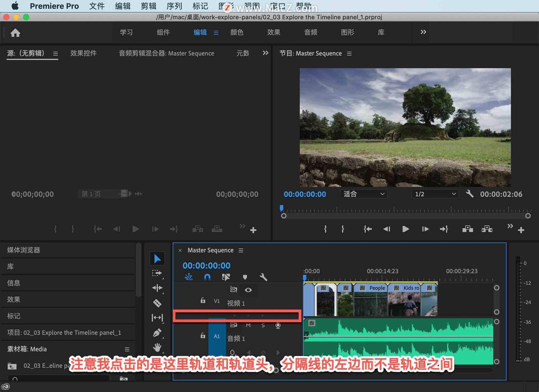539x392 pixels.
Task: Open Program monitor panel menu
Action: pos(349,53)
